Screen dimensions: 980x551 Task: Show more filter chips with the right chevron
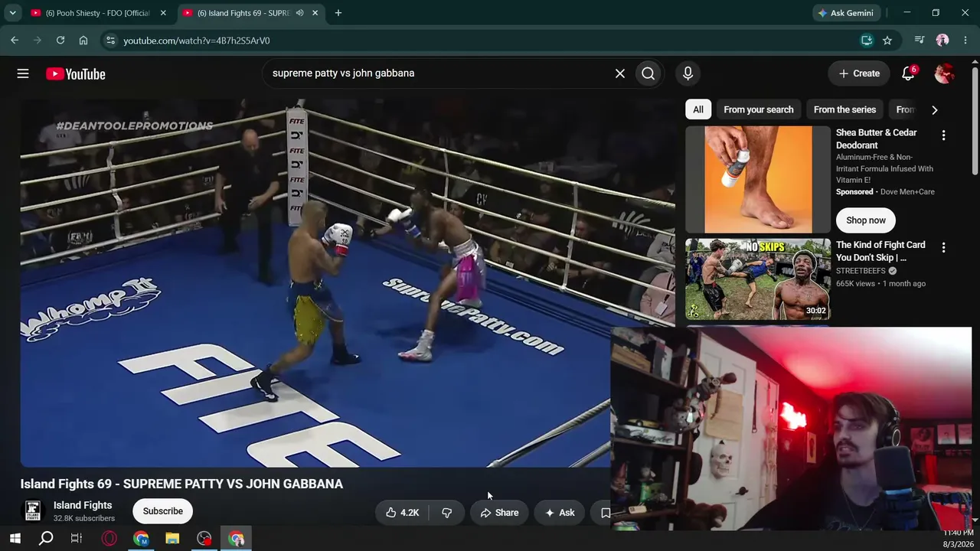coord(934,109)
